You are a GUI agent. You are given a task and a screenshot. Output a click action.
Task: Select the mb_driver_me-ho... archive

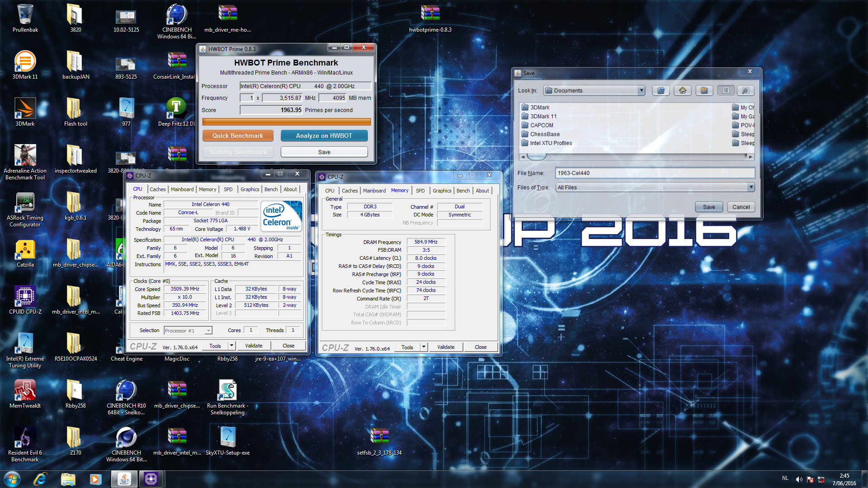(x=227, y=19)
